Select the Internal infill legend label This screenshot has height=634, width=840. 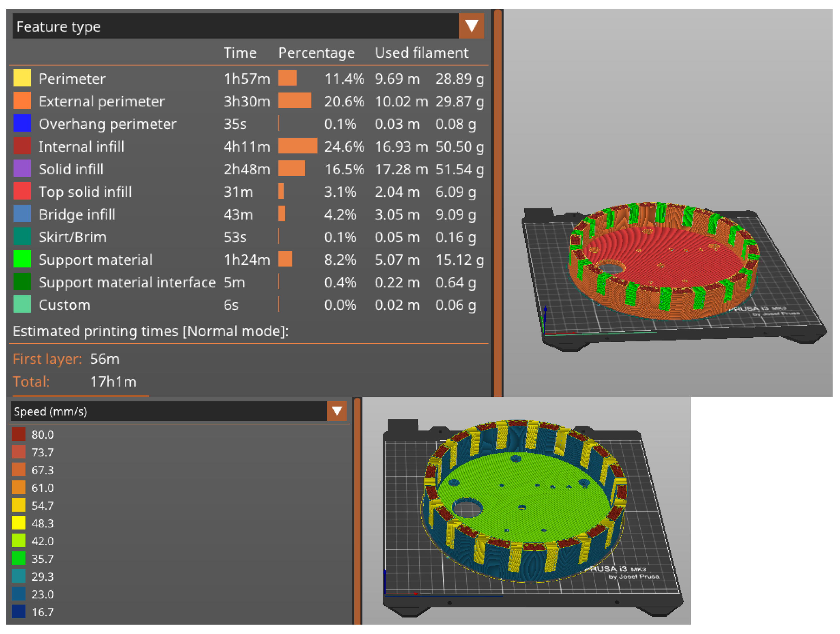[81, 147]
